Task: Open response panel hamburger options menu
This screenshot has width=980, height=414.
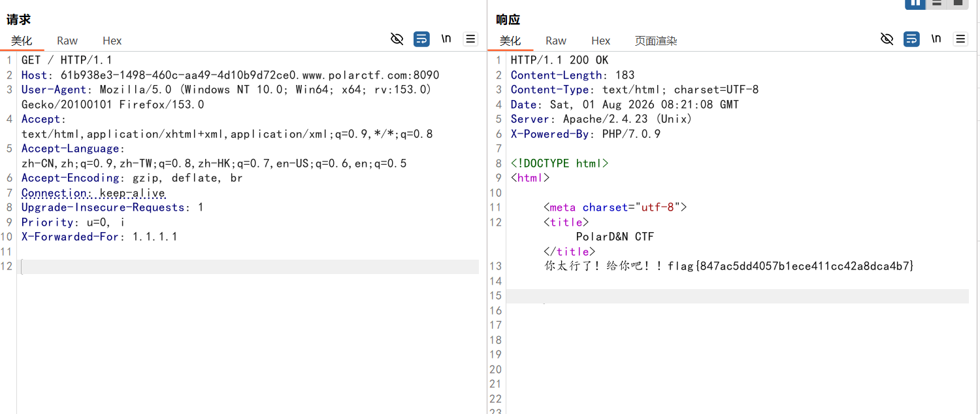Action: (x=960, y=39)
